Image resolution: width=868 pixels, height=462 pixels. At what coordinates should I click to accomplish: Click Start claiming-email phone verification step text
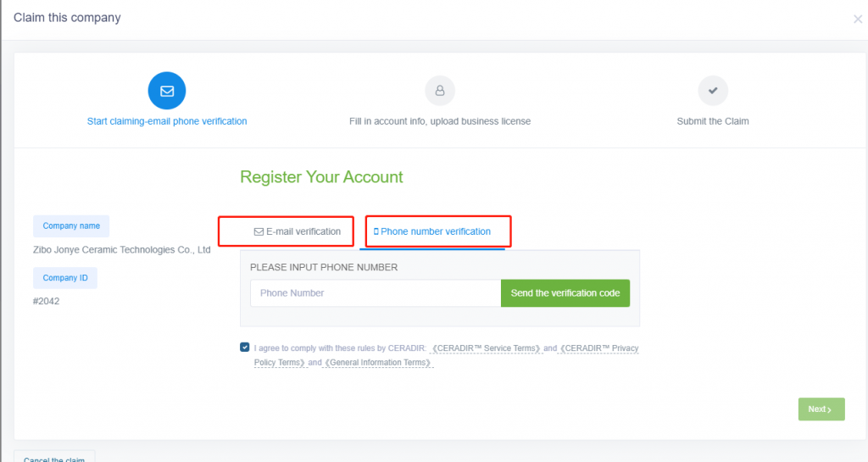click(167, 121)
